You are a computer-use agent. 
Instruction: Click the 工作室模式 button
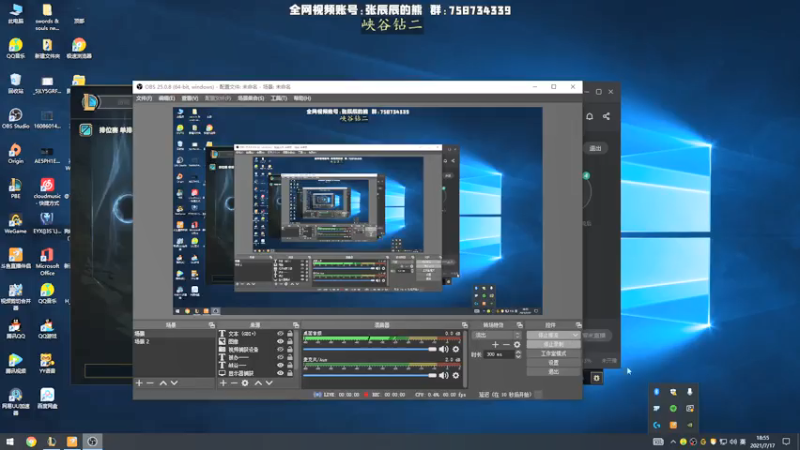coord(554,354)
